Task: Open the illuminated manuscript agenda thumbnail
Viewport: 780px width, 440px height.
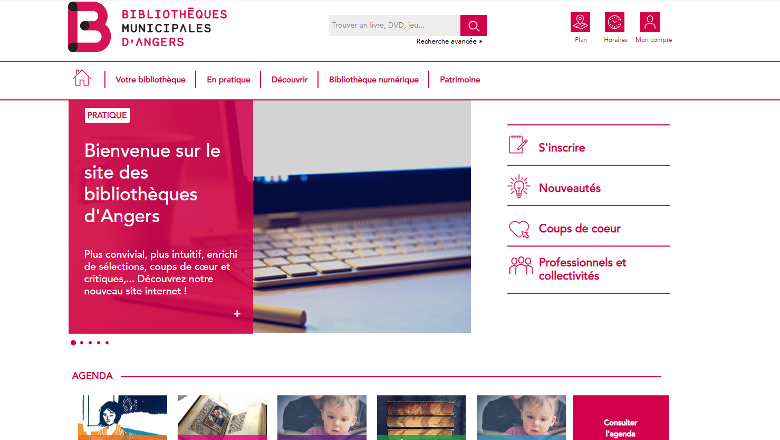Action: tap(222, 418)
